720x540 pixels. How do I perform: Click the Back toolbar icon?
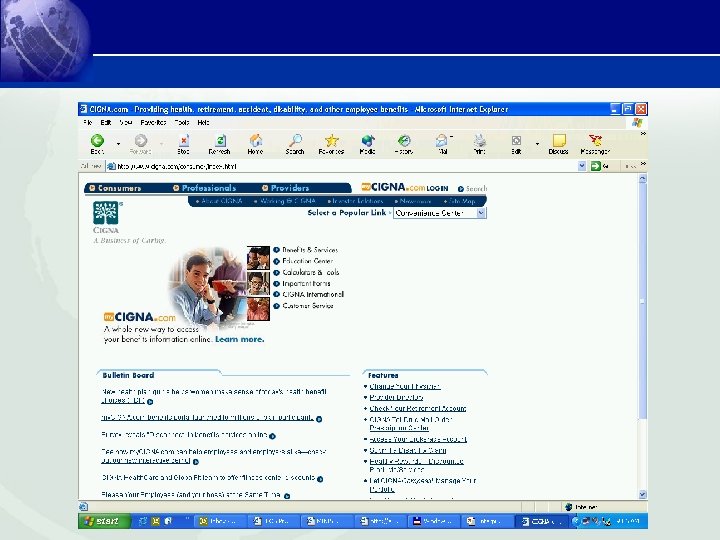(97, 144)
